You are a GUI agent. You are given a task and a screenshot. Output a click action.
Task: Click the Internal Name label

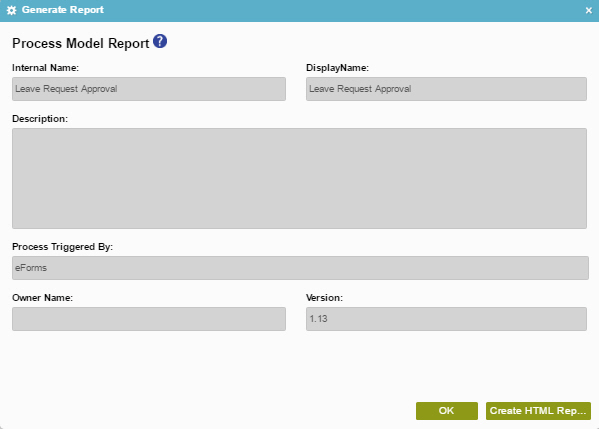click(x=45, y=68)
